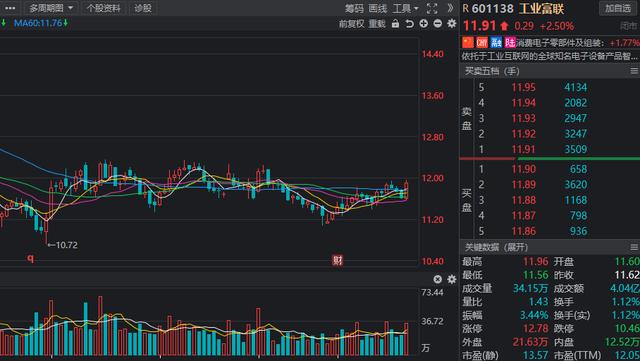The height and width of the screenshot is (361, 640).
Task: Click buy level 4 price 11.87
Action: [523, 216]
